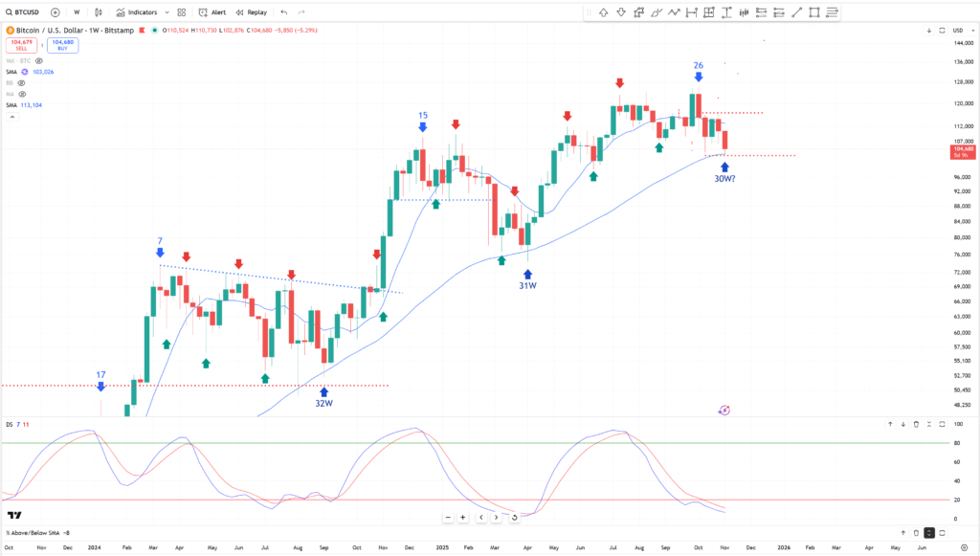Toggle visibility of MA indicator

coord(21,94)
